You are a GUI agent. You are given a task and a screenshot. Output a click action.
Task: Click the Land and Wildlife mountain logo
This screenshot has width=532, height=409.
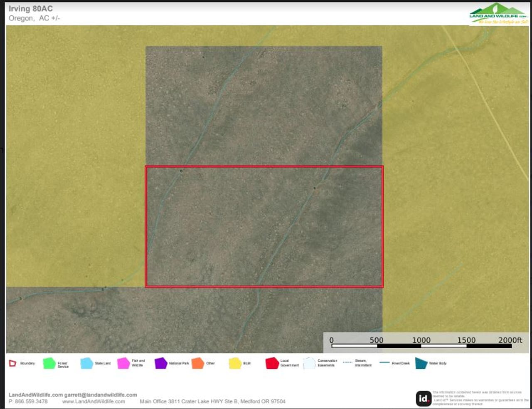[x=499, y=13]
